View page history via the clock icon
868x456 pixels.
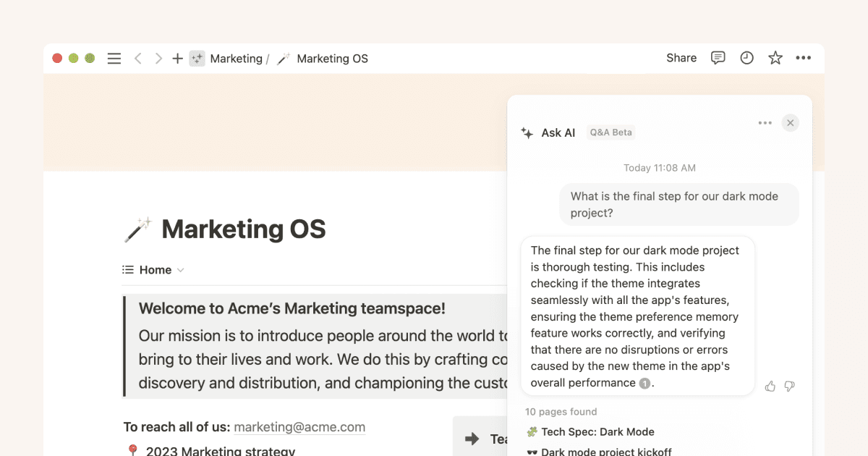click(x=746, y=58)
